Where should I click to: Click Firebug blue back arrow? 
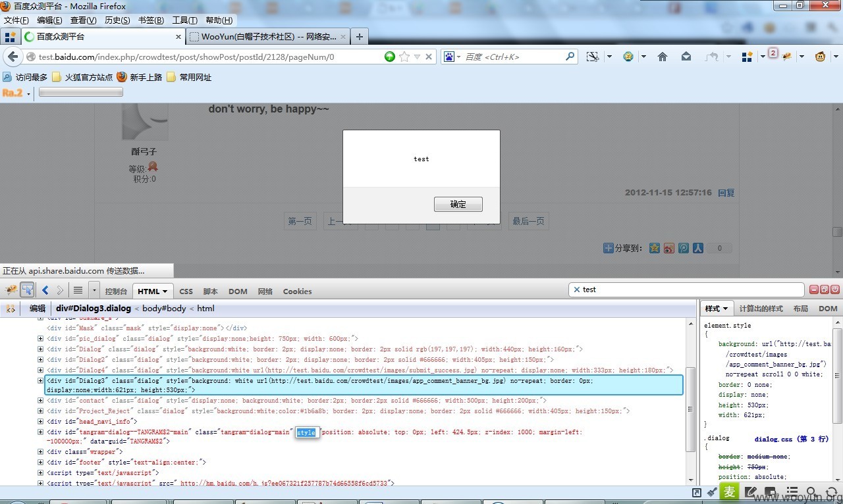click(x=45, y=290)
